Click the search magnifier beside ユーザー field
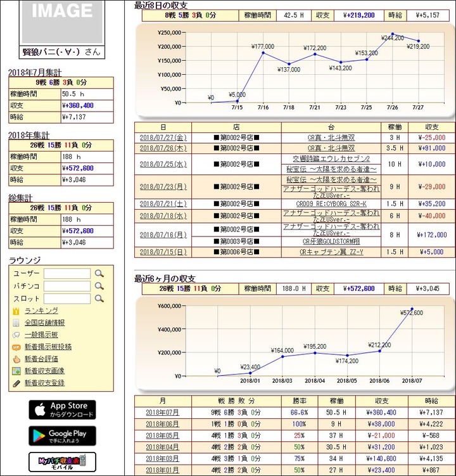 99,274
